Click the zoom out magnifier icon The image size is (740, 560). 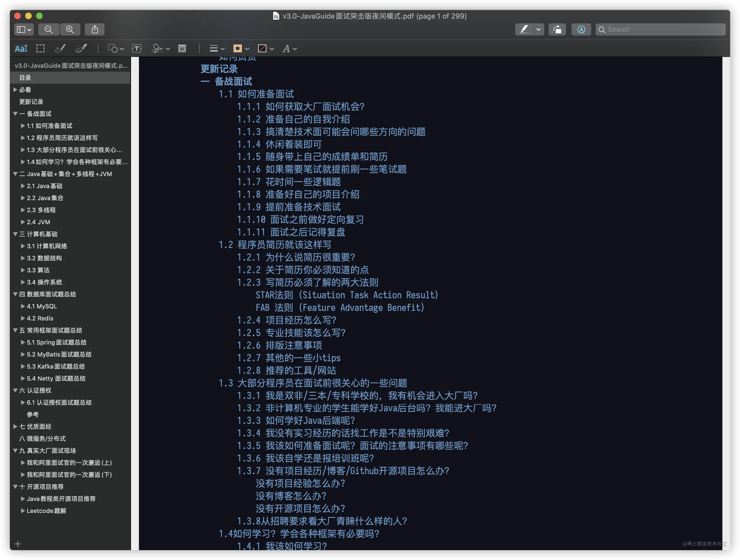pyautogui.click(x=49, y=30)
